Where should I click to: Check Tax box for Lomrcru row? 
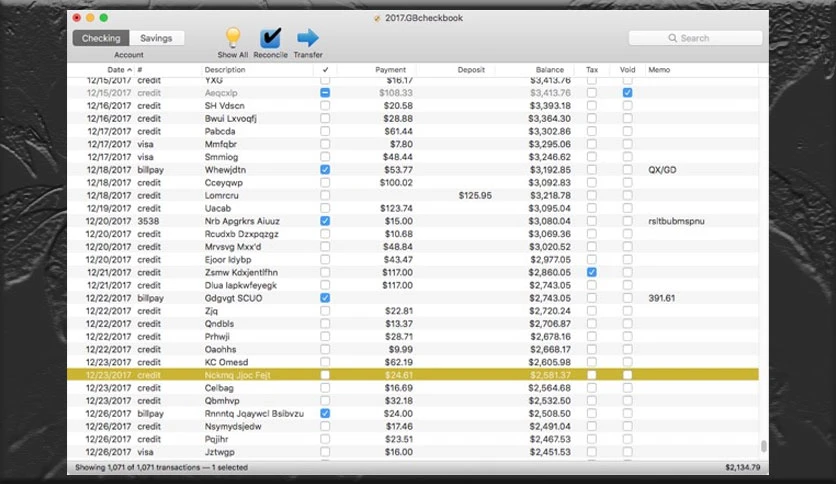coord(592,195)
